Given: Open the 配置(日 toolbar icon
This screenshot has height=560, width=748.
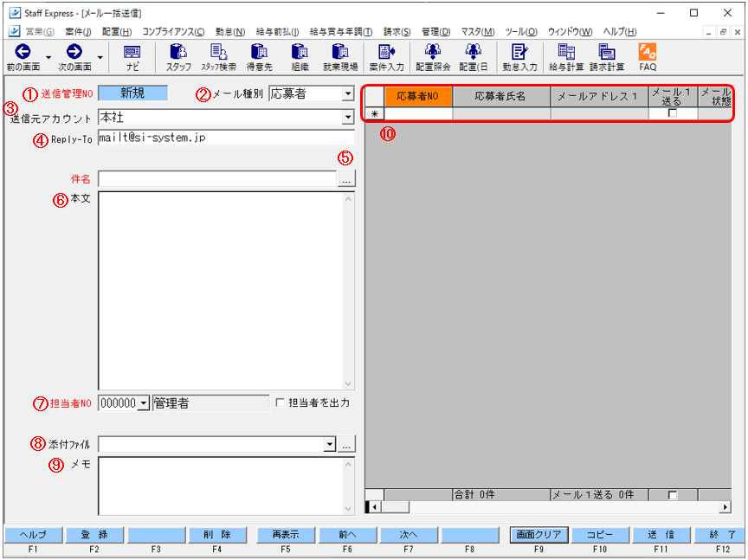Looking at the screenshot, I should [474, 52].
